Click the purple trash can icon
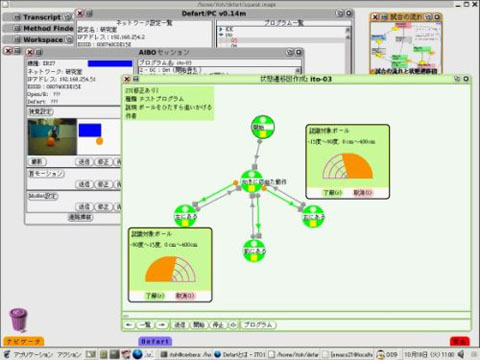The width and height of the screenshot is (480, 360). click(x=18, y=320)
